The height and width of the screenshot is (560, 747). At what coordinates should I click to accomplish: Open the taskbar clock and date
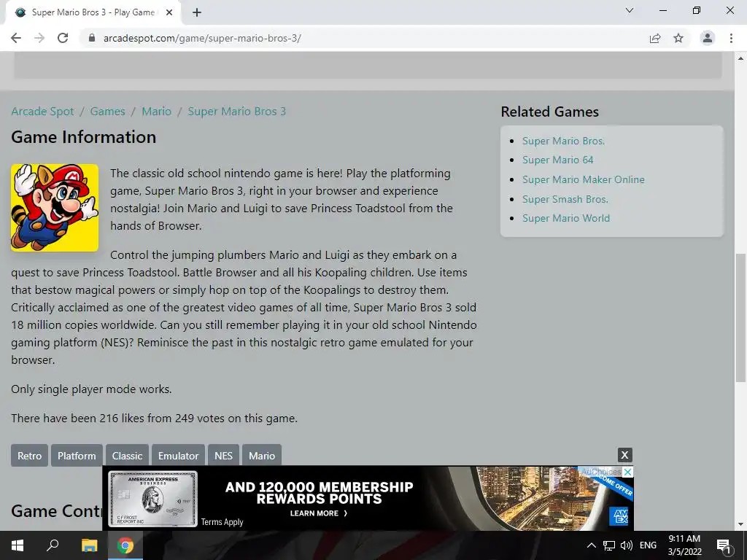pyautogui.click(x=684, y=545)
